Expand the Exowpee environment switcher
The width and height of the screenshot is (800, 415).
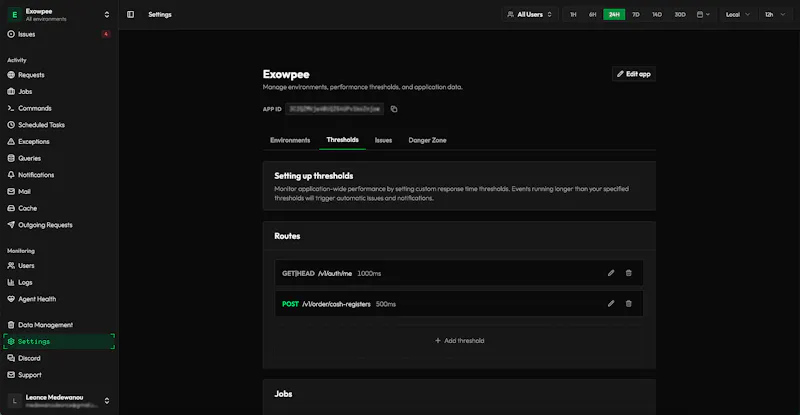pos(107,14)
